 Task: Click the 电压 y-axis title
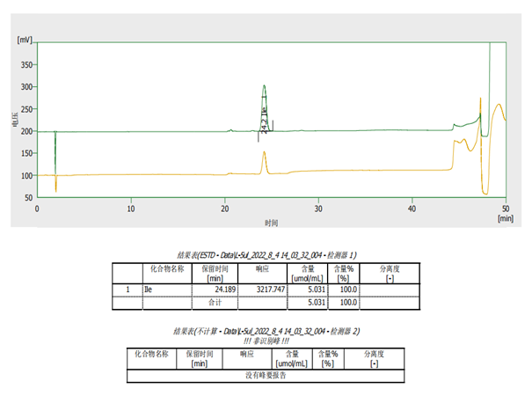tap(15, 121)
